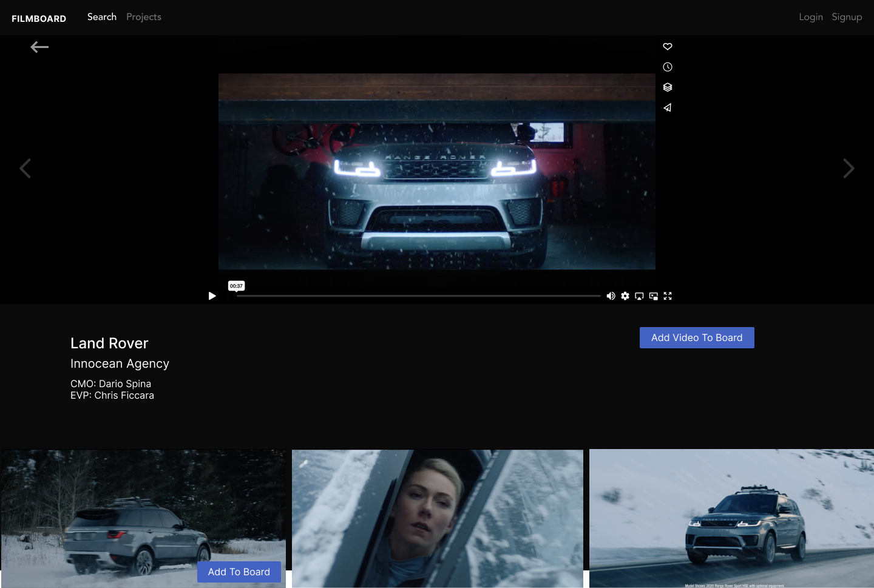Screen dimensions: 874x588
Task: Go to next video with right chevron
Action: pos(849,168)
